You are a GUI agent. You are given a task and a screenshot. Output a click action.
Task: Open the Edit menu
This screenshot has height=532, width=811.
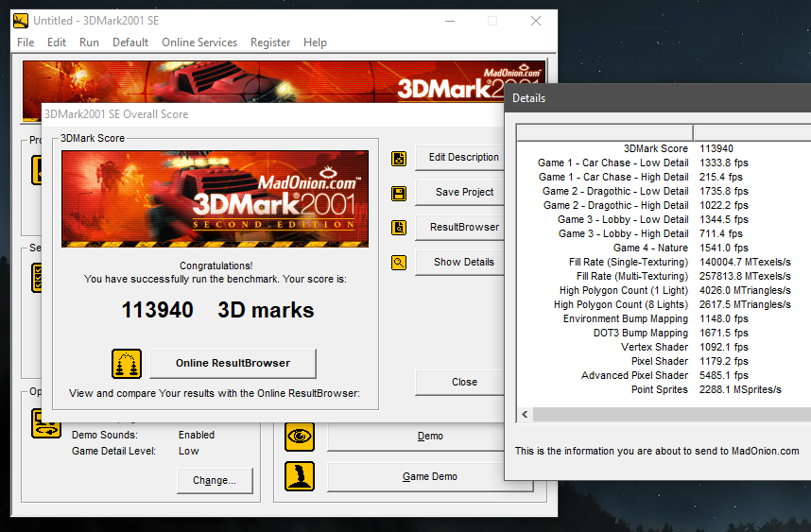point(57,43)
